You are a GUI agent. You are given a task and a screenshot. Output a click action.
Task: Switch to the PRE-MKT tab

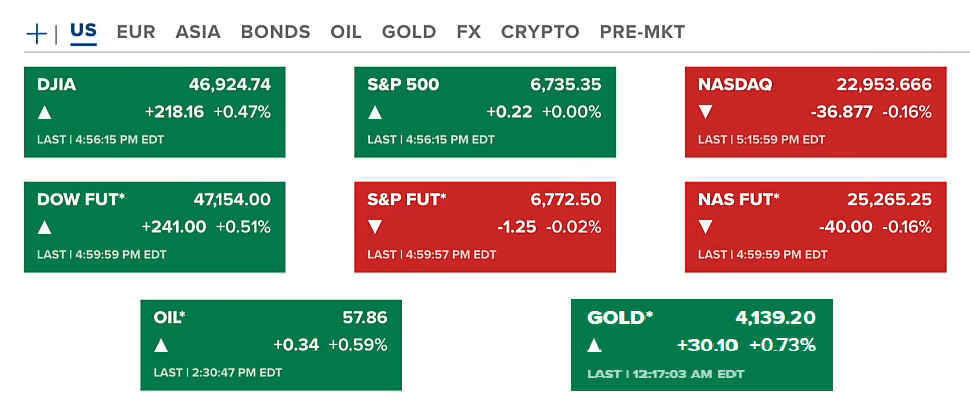point(642,32)
